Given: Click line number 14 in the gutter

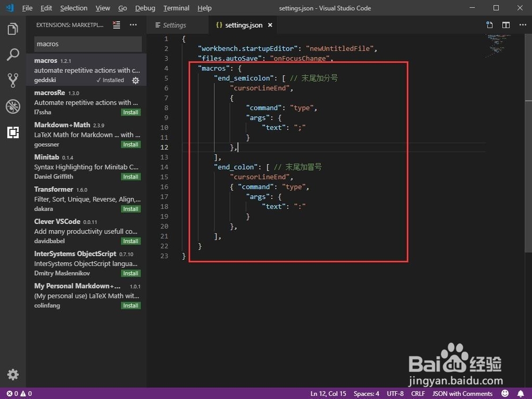Looking at the screenshot, I should tap(164, 167).
